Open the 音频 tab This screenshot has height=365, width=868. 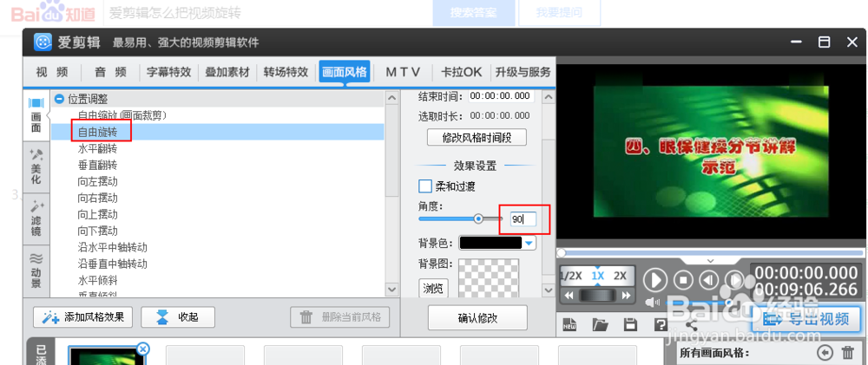111,72
